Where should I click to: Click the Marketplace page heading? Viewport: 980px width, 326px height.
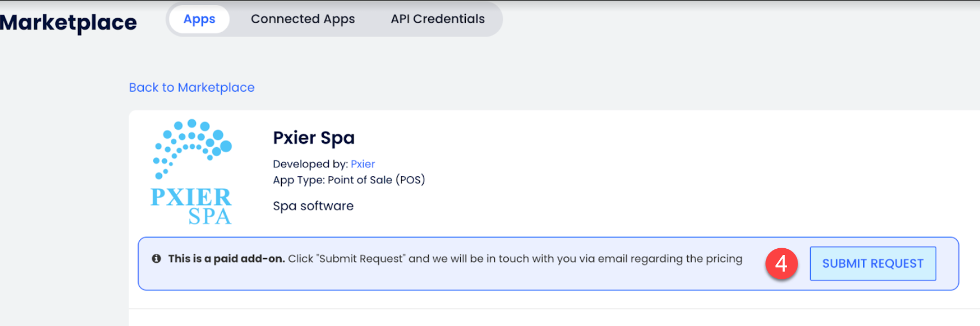pos(68,22)
